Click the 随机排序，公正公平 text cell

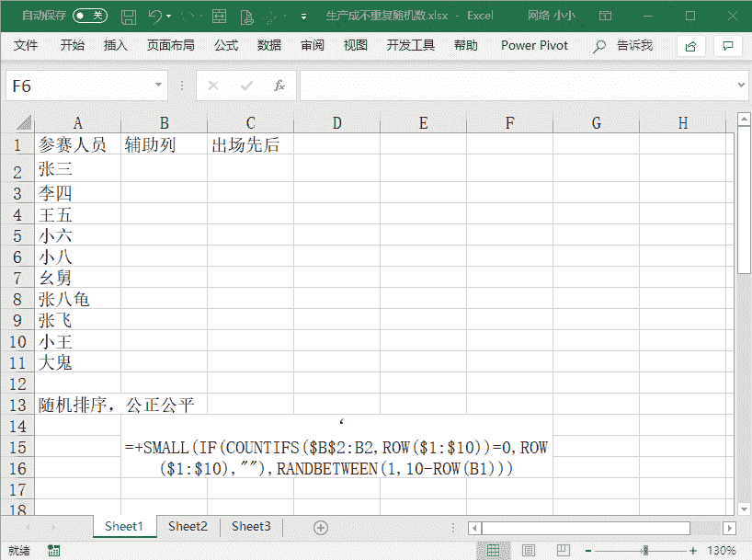coord(117,405)
